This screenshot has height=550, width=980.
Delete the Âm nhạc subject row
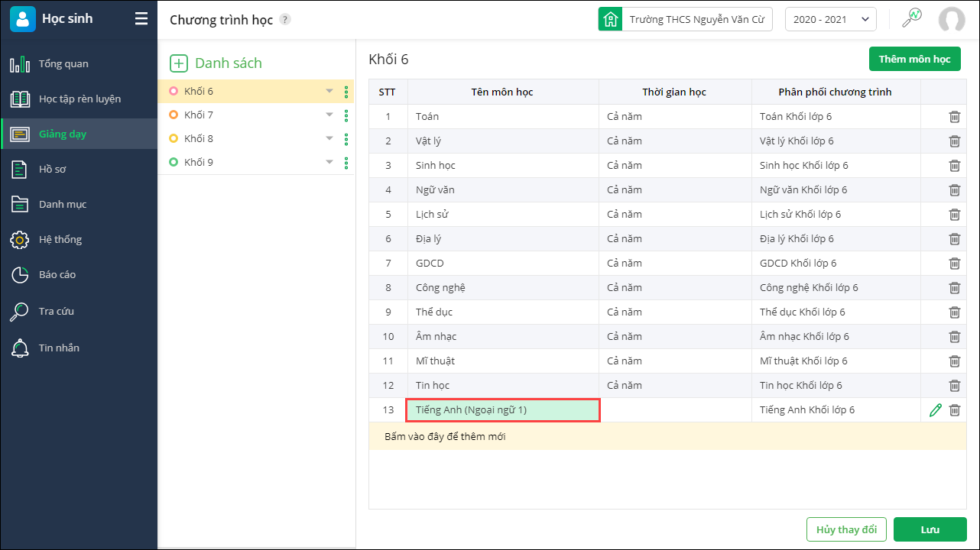(955, 337)
